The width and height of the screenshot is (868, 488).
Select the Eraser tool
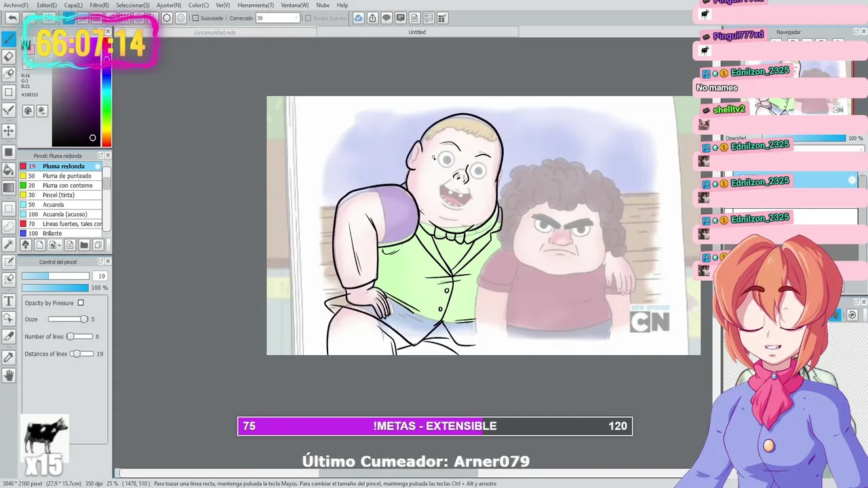tap(9, 57)
